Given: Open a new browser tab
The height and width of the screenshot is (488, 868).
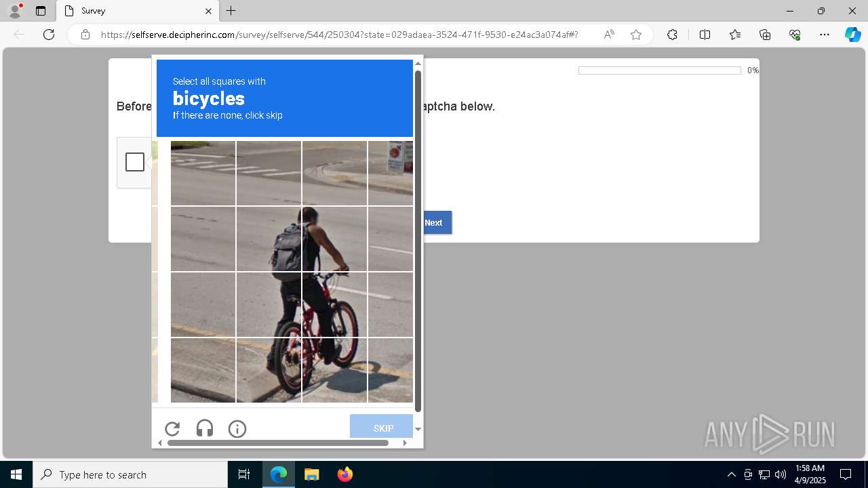Looking at the screenshot, I should click(x=231, y=11).
